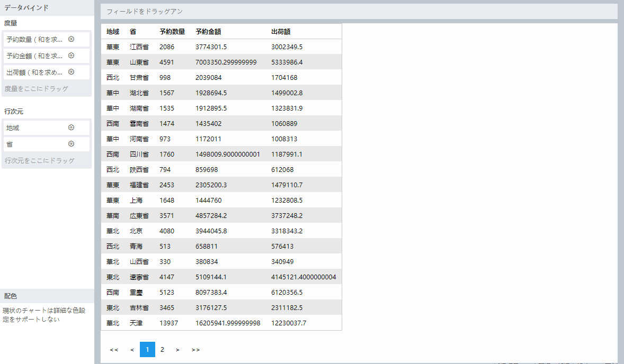Click the フィールドをドラッグアン filter area
The height and width of the screenshot is (364, 624).
coord(359,12)
